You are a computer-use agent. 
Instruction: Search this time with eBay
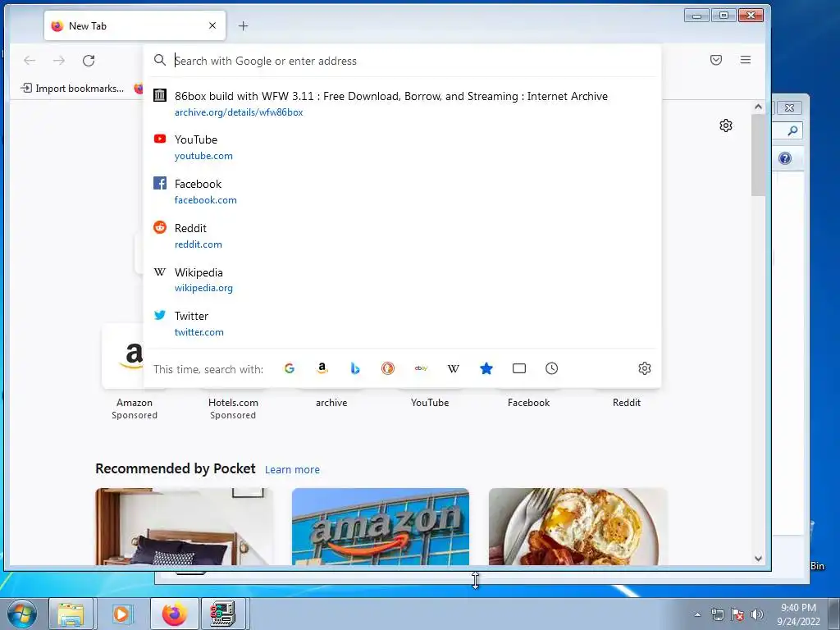tap(421, 368)
